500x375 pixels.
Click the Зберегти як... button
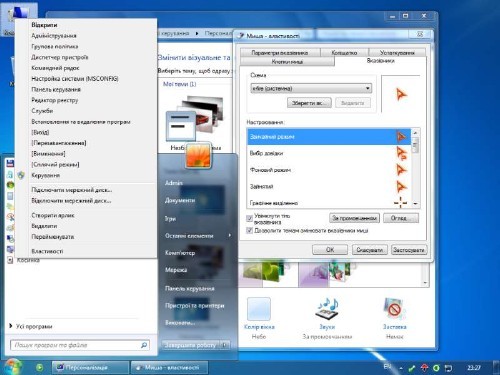(x=309, y=103)
